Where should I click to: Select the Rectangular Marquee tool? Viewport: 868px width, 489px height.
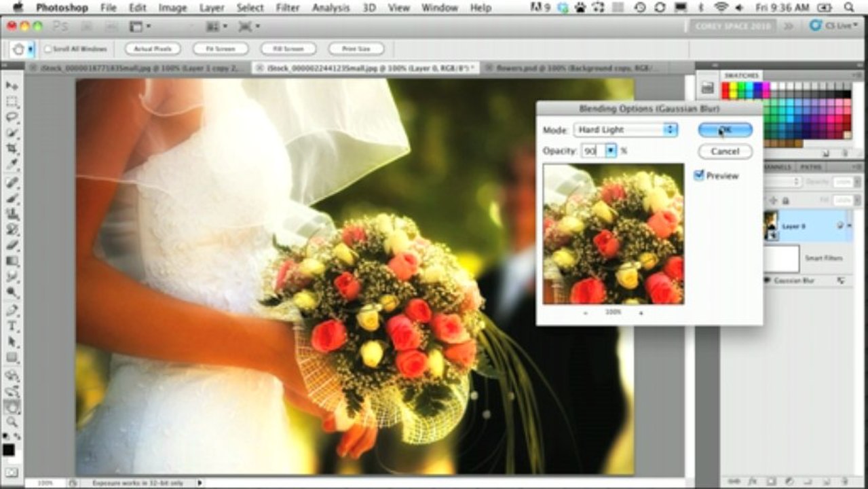tap(12, 101)
